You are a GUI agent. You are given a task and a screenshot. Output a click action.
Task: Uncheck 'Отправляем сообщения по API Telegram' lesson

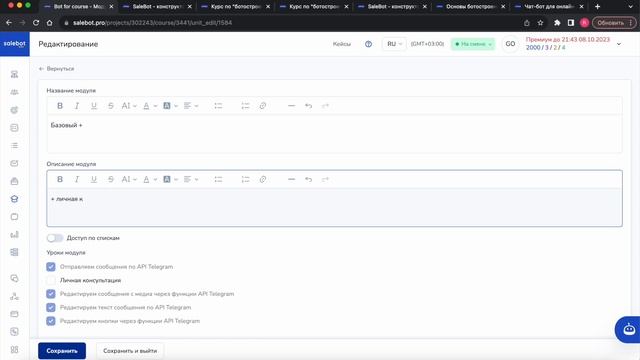(51, 267)
